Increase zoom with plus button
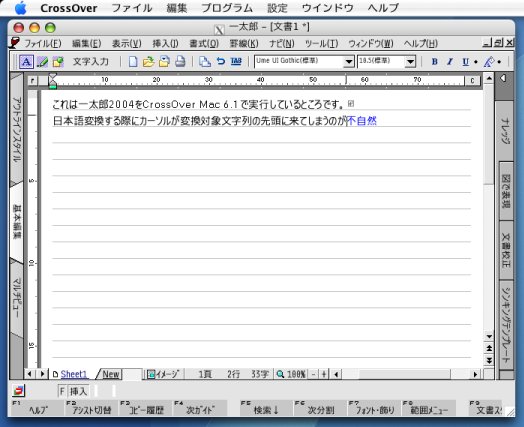The height and width of the screenshot is (427, 524). [x=323, y=374]
